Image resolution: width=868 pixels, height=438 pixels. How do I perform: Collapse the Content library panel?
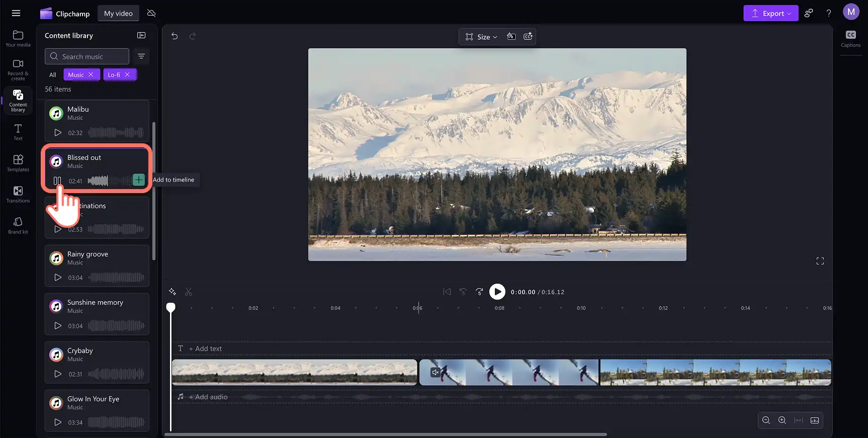[141, 35]
